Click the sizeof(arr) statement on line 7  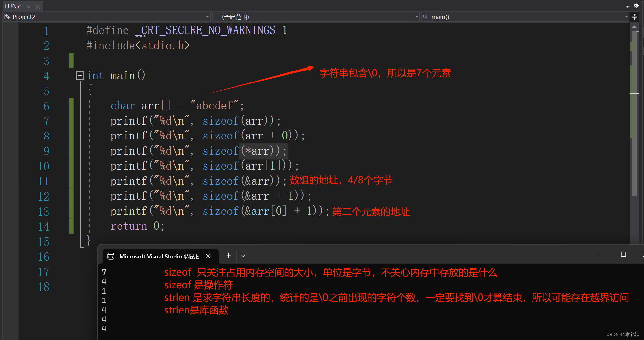tap(195, 121)
